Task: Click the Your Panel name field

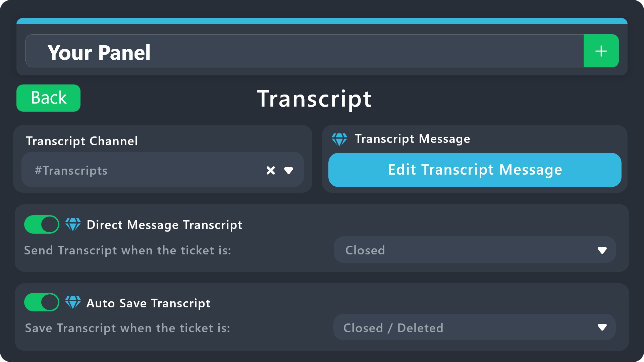Action: coord(305,51)
